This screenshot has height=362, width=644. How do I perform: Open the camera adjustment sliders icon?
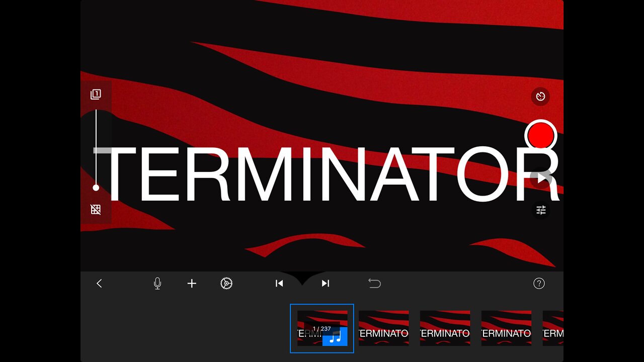pos(541,210)
